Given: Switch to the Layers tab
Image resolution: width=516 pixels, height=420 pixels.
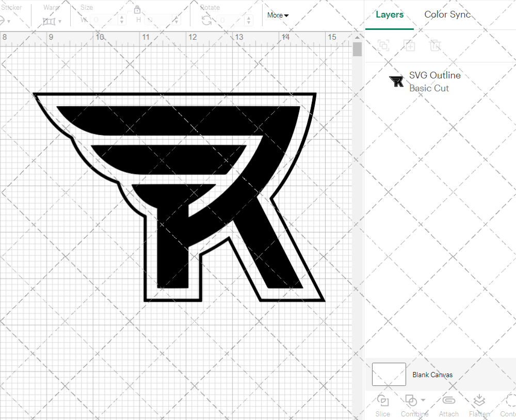Looking at the screenshot, I should point(390,14).
